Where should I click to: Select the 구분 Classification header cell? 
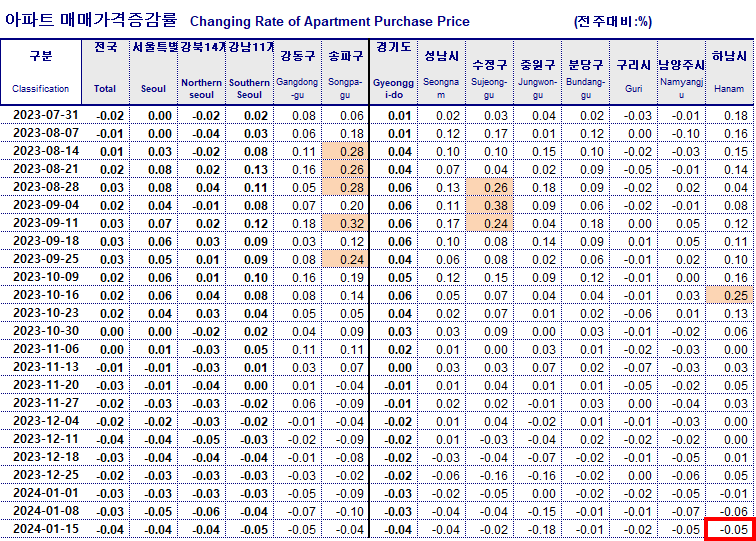[41, 72]
